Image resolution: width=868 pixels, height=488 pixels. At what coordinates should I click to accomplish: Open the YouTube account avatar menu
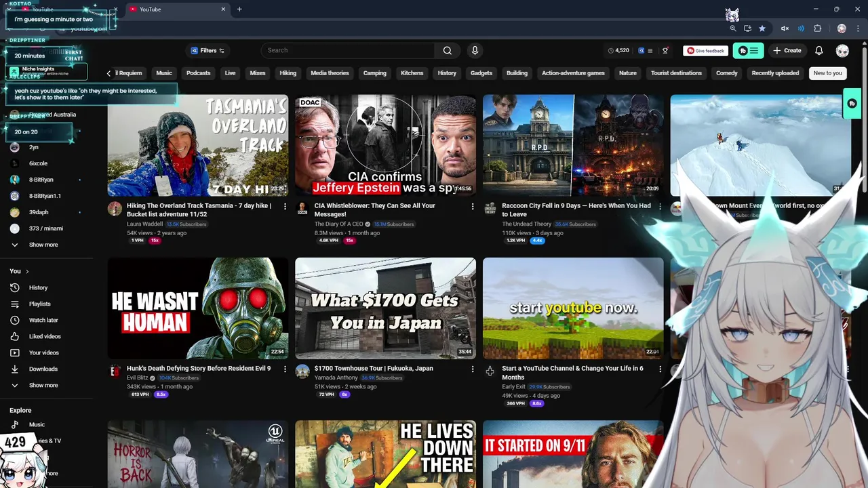842,51
